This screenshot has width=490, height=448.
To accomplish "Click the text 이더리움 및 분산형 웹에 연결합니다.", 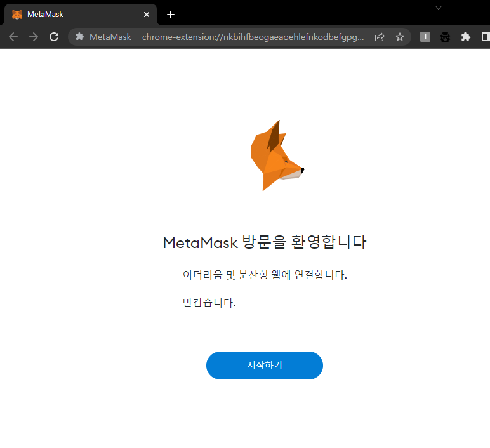I will 265,275.
